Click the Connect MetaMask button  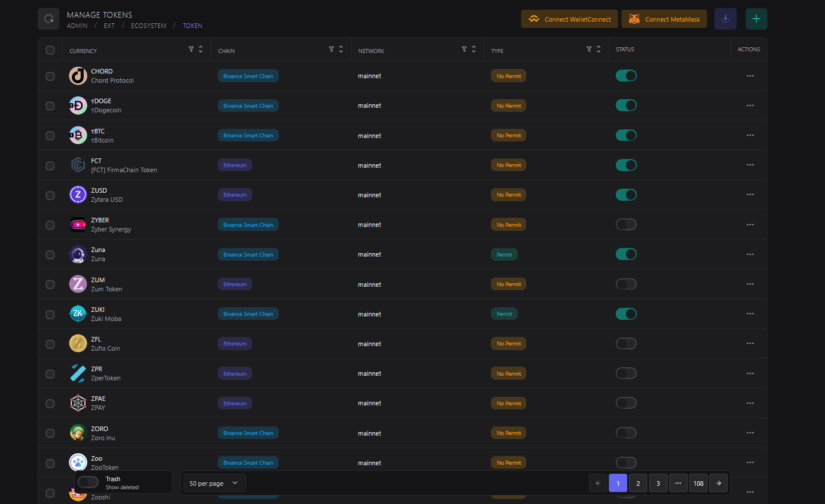coord(664,19)
